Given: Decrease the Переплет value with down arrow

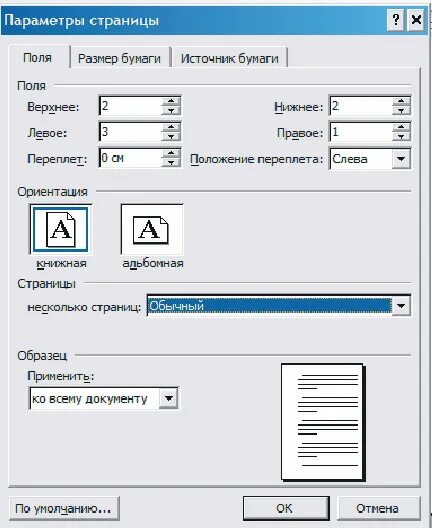Looking at the screenshot, I should [x=171, y=163].
